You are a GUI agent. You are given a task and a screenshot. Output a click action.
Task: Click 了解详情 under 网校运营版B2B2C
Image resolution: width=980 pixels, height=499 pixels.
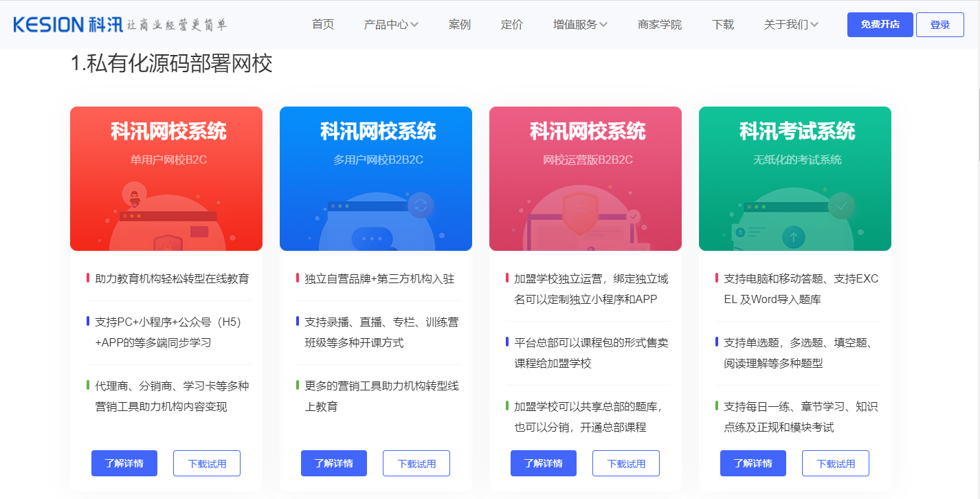[x=544, y=463]
